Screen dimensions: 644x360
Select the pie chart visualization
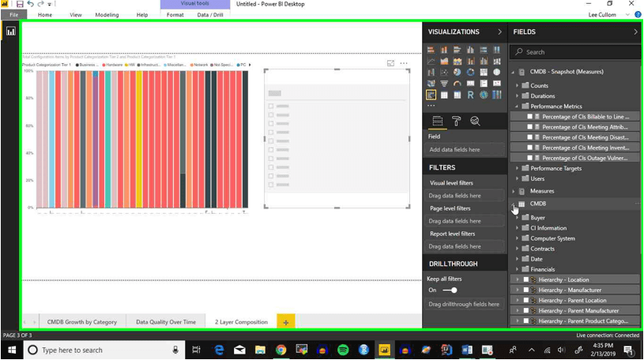click(x=458, y=73)
